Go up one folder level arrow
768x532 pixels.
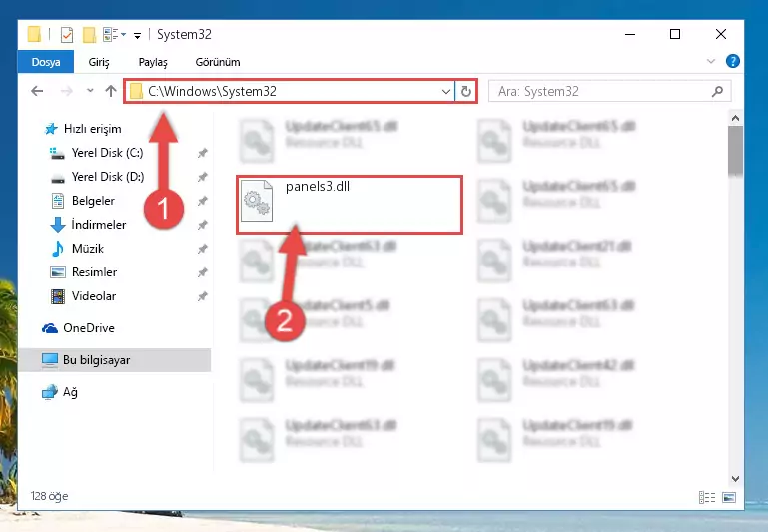(111, 91)
